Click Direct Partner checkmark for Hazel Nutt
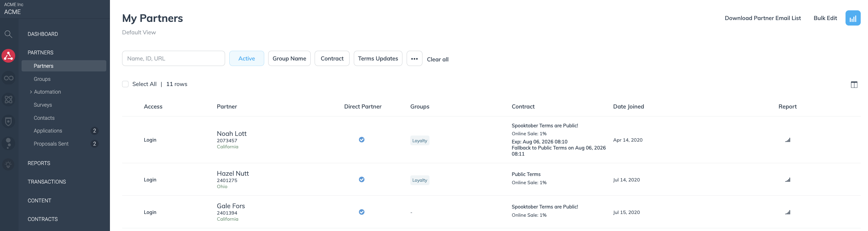Screen dimensions: 868x231 pos(361,179)
